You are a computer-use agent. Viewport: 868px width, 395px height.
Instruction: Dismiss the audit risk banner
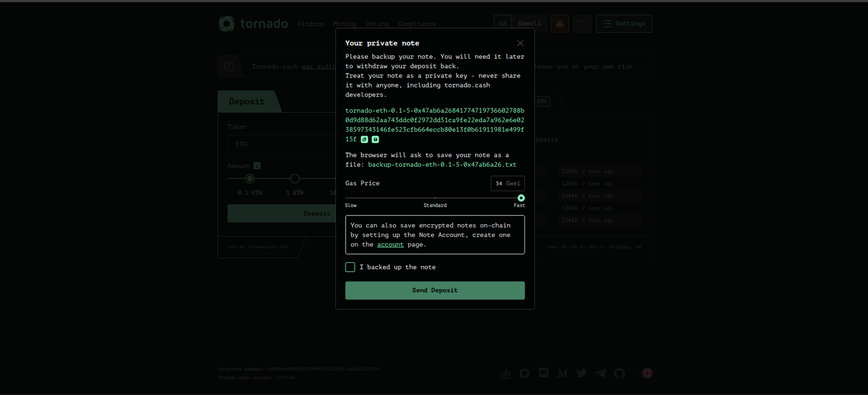point(644,67)
